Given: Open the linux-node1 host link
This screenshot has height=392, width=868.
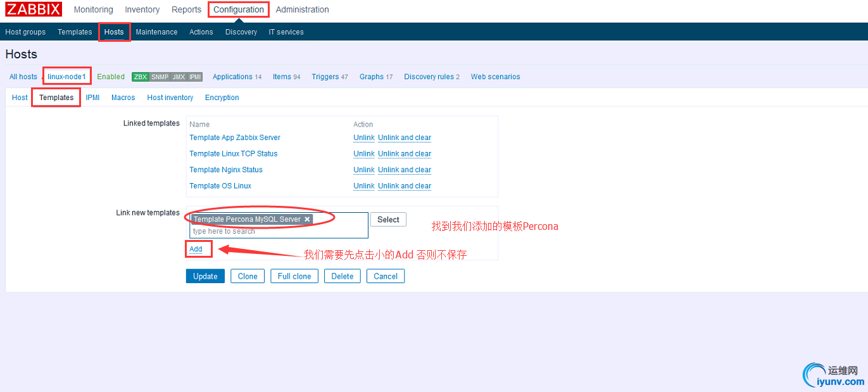Looking at the screenshot, I should 66,77.
